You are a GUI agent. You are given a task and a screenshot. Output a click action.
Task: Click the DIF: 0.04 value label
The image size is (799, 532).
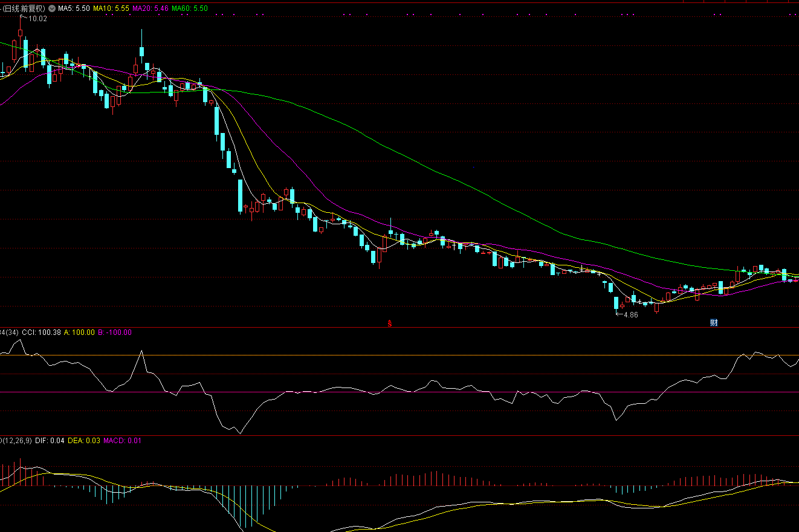50,441
